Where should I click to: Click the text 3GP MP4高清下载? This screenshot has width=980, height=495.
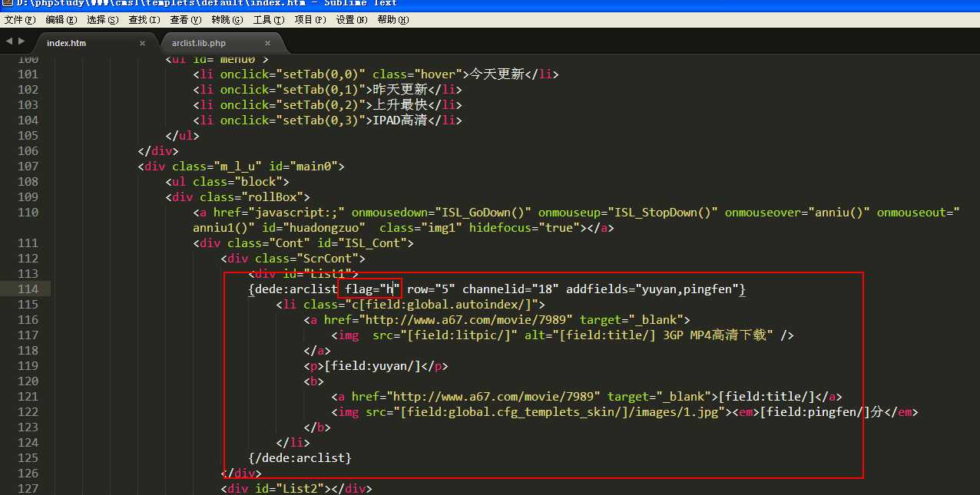tap(714, 335)
